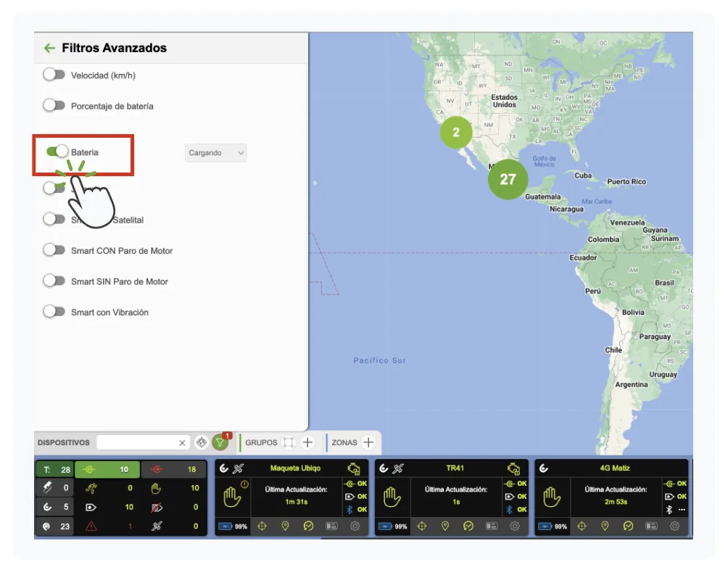This screenshot has width=728, height=567.
Task: Filter devices by the running-figure moving icon
Action: [x=91, y=488]
